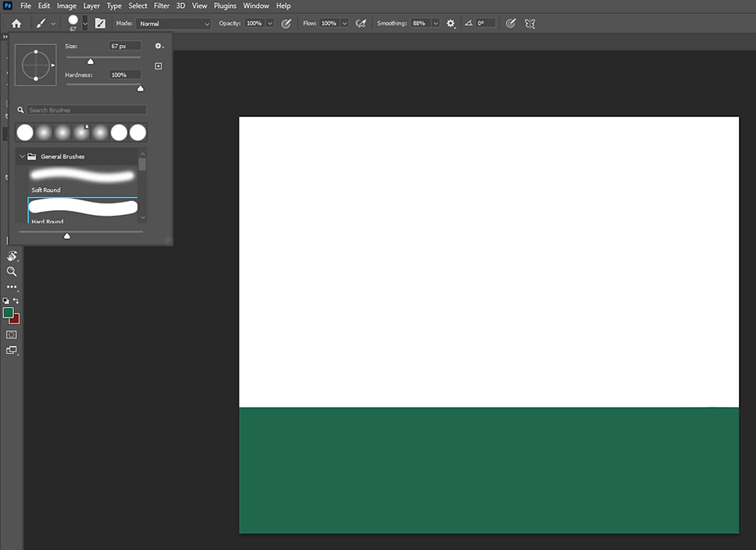Open brush preset gear settings menu
The width and height of the screenshot is (756, 550).
coord(159,47)
